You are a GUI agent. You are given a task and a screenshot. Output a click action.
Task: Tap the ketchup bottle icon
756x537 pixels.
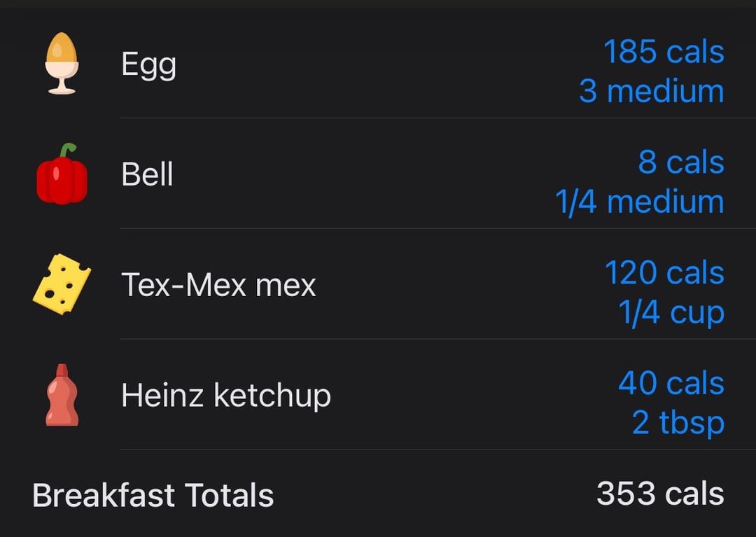[62, 395]
